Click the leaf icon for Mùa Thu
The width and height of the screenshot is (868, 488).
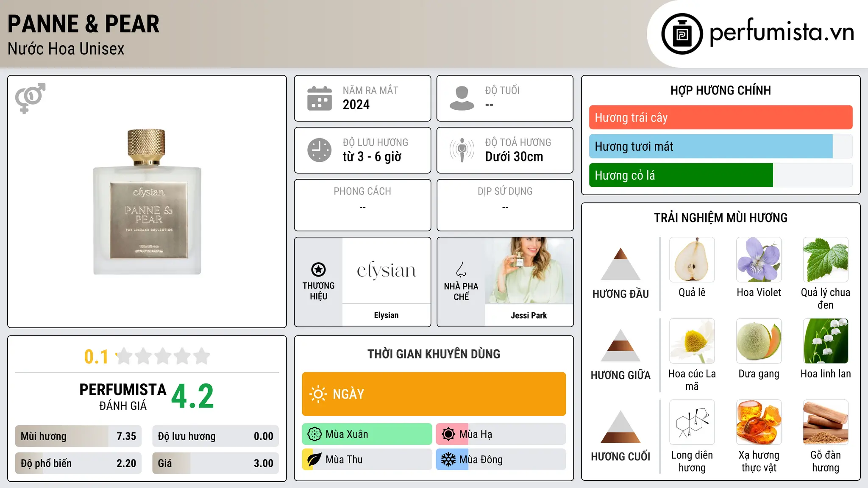[x=314, y=460]
